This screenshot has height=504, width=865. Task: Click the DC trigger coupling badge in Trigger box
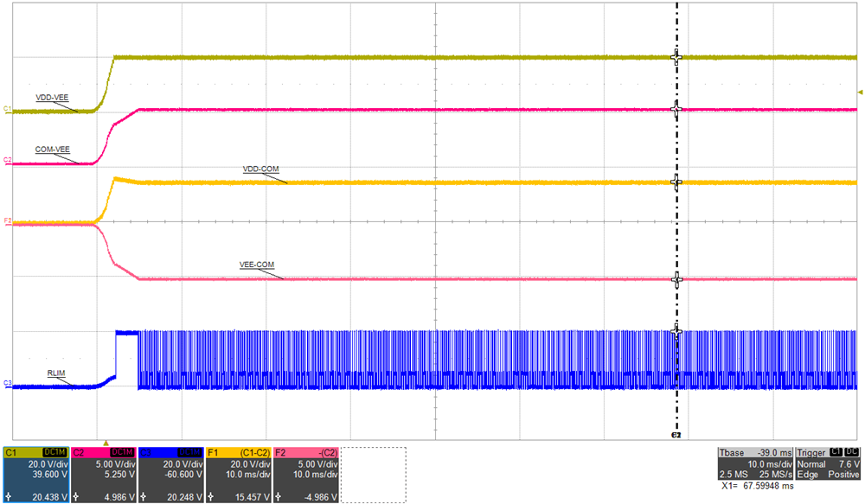point(851,451)
